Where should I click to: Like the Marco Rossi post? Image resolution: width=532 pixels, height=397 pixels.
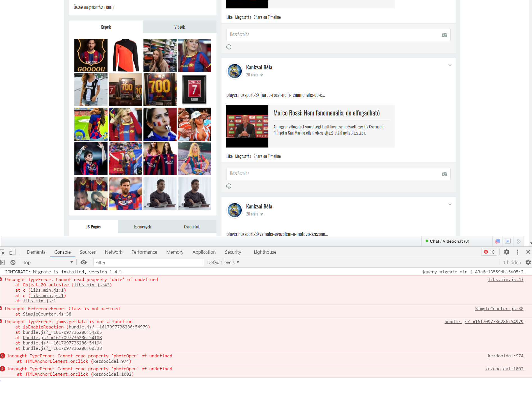coord(229,156)
